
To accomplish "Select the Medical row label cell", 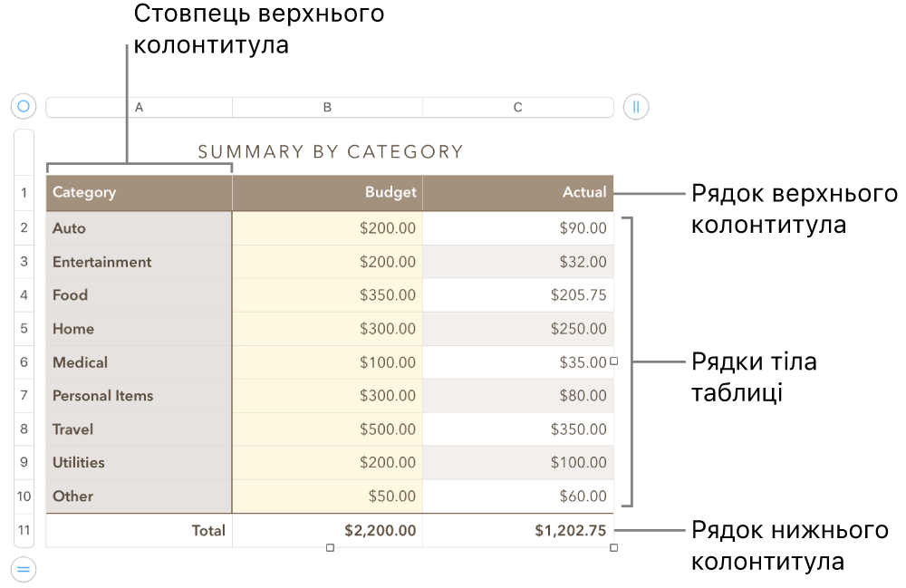I will (138, 362).
